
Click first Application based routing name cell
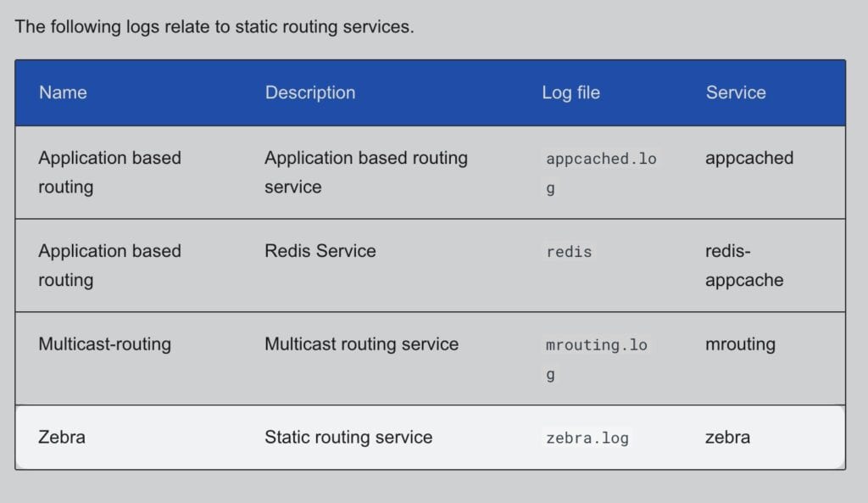109,172
